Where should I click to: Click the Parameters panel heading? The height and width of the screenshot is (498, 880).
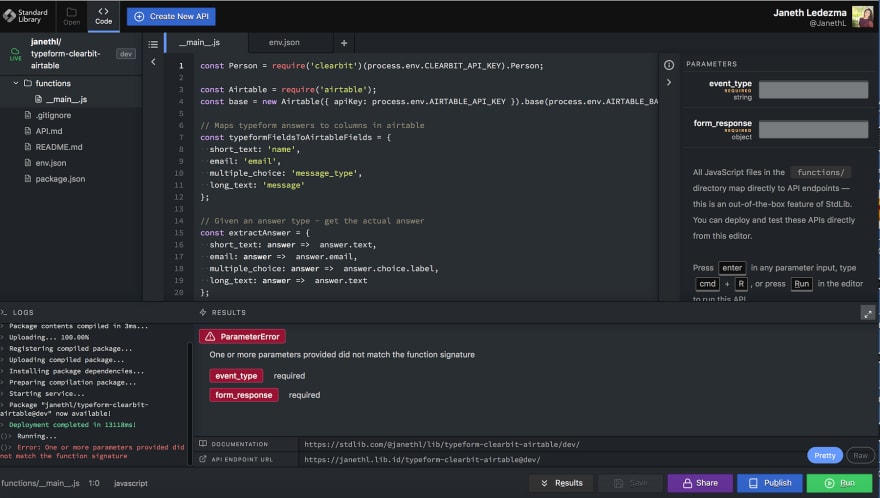point(711,64)
